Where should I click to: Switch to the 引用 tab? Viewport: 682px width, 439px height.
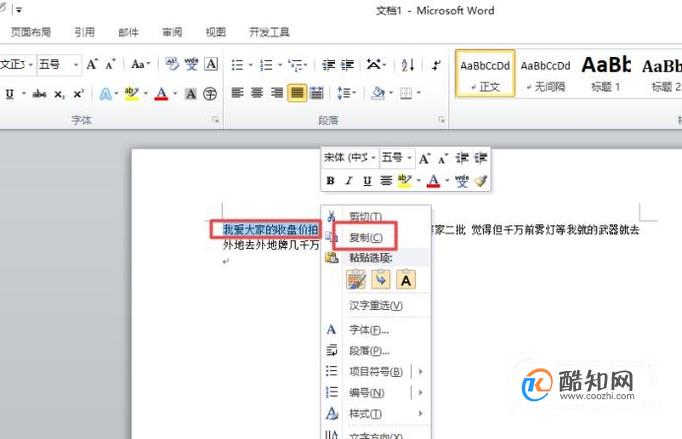coord(84,32)
